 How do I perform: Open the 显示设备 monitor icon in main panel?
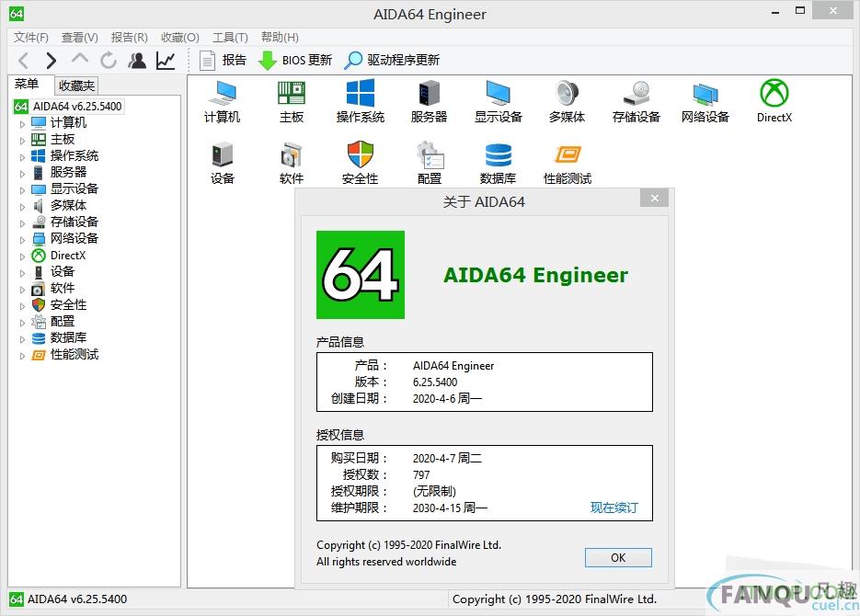pos(498,101)
